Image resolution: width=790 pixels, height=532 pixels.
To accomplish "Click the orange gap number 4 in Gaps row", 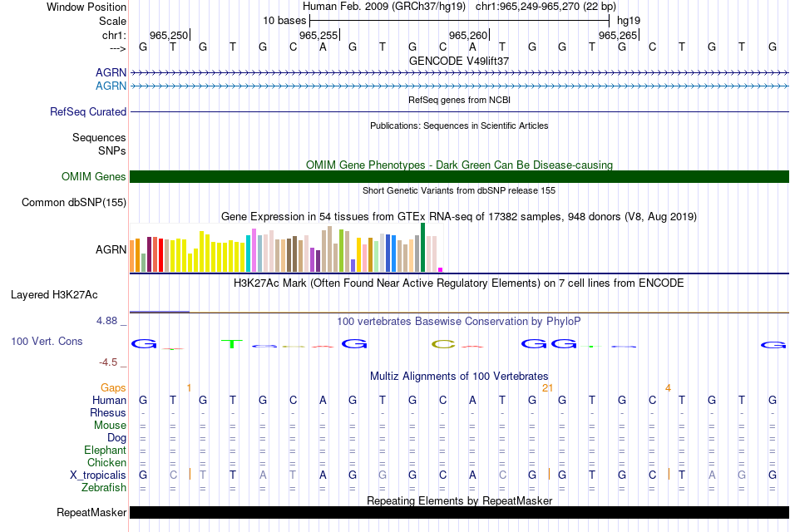I will 668,388.
